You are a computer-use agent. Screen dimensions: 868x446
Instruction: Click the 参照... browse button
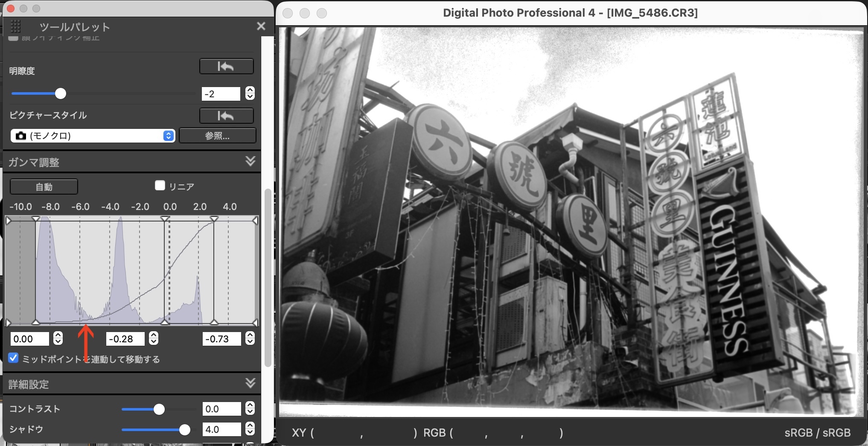tap(218, 136)
